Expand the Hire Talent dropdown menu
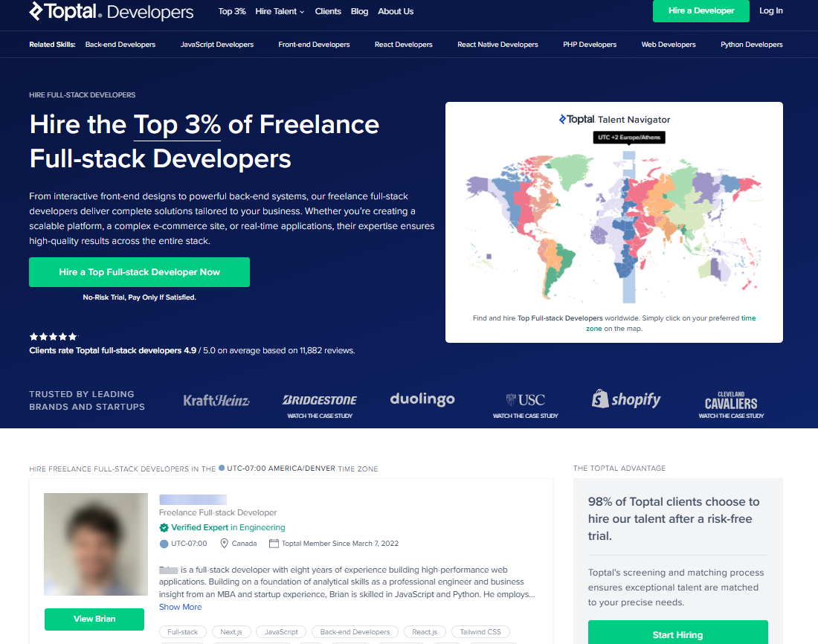Image resolution: width=818 pixels, height=644 pixels. 280,12
